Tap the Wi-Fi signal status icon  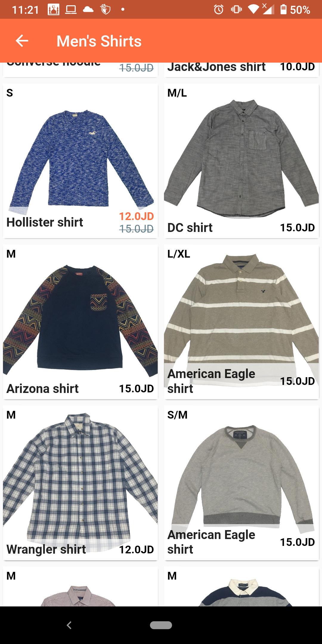[253, 10]
